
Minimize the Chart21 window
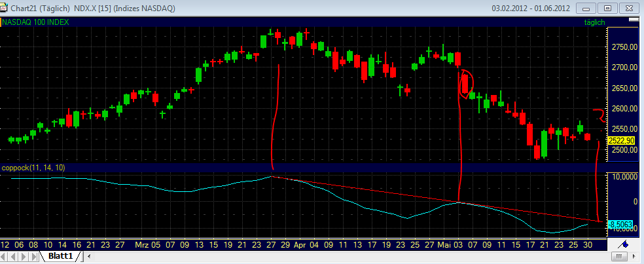(586, 8)
